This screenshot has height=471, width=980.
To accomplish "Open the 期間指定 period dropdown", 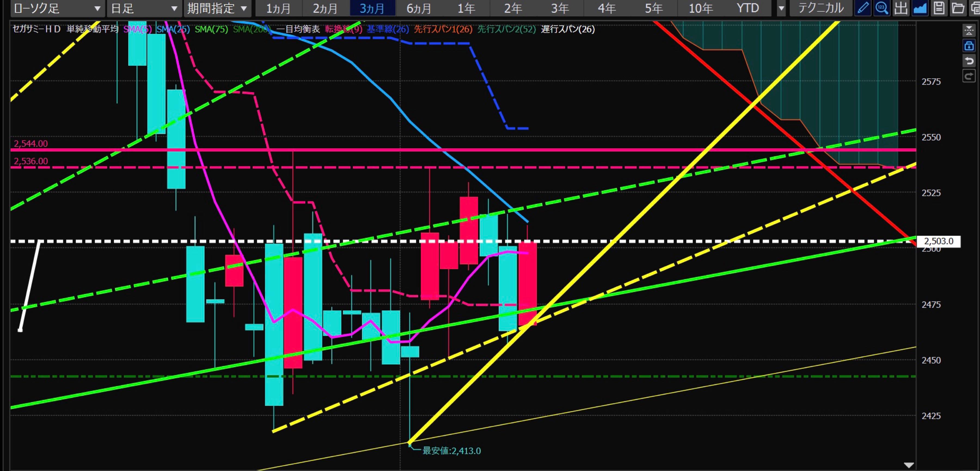I will [x=217, y=8].
